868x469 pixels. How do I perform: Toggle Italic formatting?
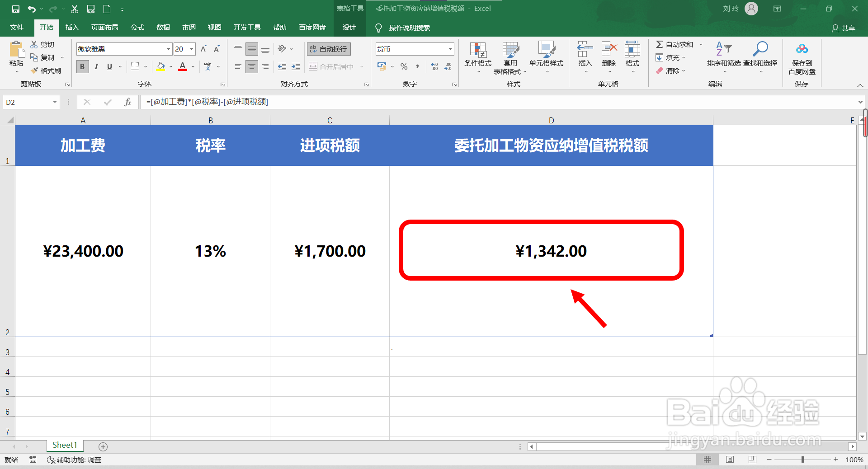point(96,66)
